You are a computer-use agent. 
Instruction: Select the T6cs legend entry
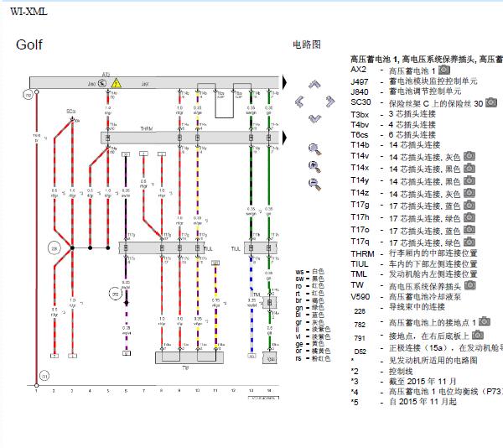click(x=393, y=135)
